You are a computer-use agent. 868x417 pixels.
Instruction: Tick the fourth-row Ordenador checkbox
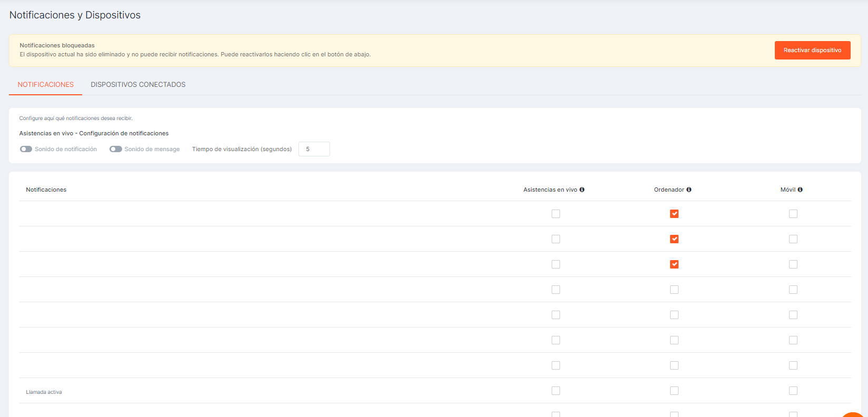coord(674,290)
